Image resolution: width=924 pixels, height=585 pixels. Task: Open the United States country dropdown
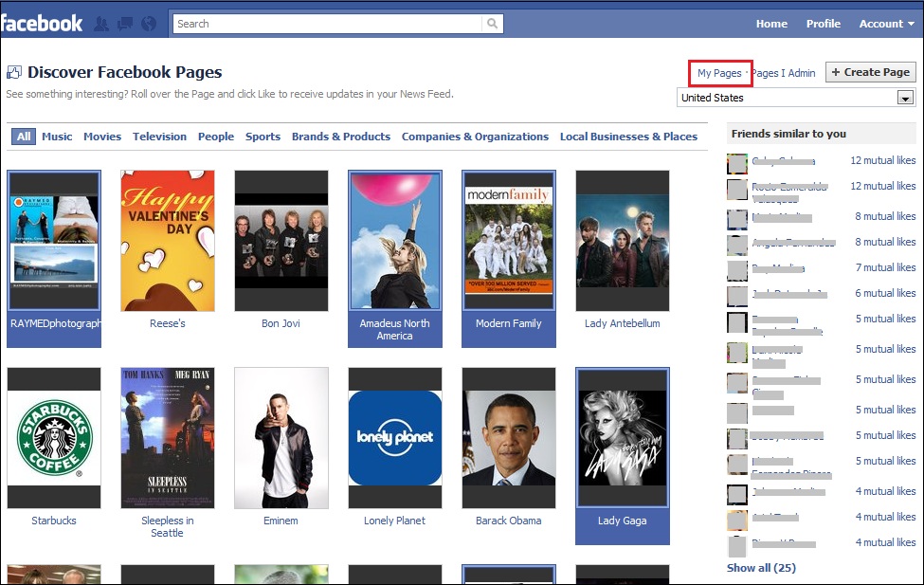(796, 98)
